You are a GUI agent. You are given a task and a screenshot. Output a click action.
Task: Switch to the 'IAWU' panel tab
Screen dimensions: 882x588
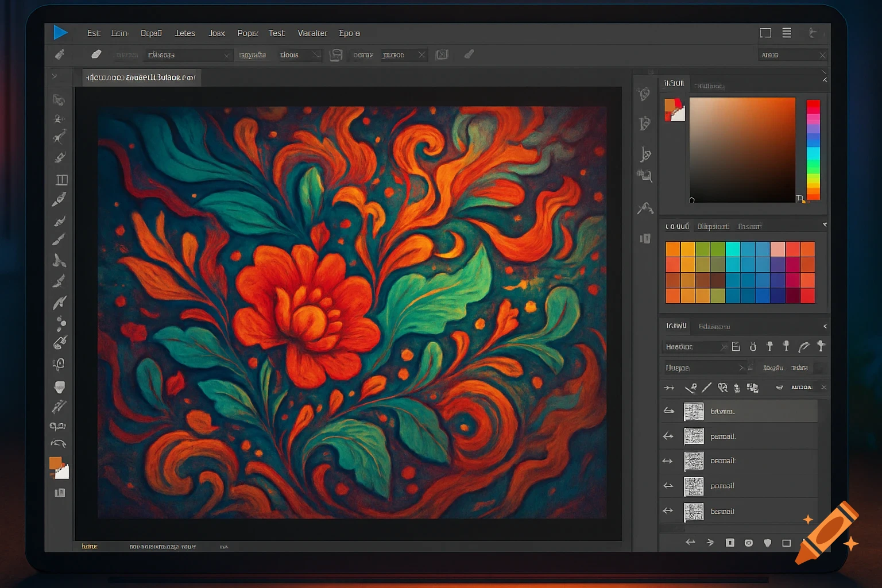tap(676, 326)
